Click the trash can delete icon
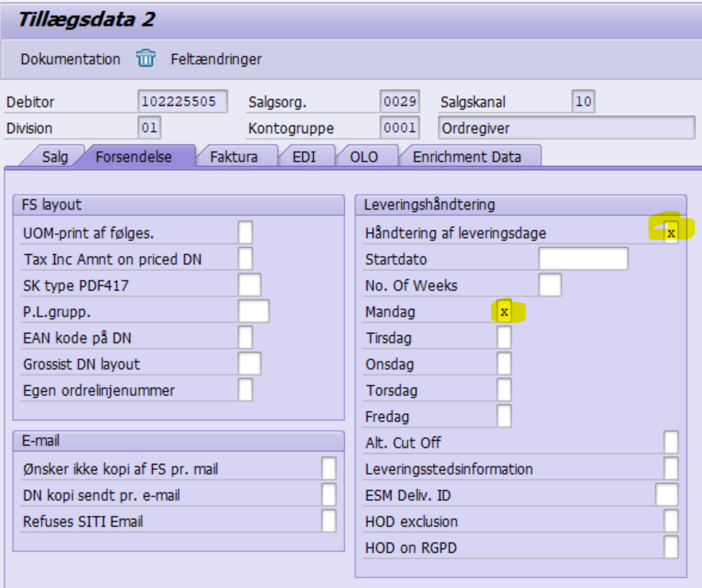This screenshot has width=702, height=588. 145,59
